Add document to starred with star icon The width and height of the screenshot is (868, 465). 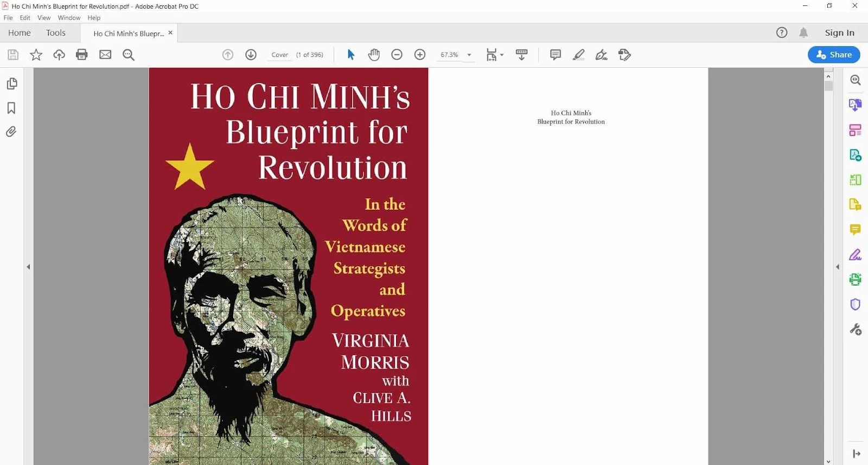pyautogui.click(x=36, y=55)
